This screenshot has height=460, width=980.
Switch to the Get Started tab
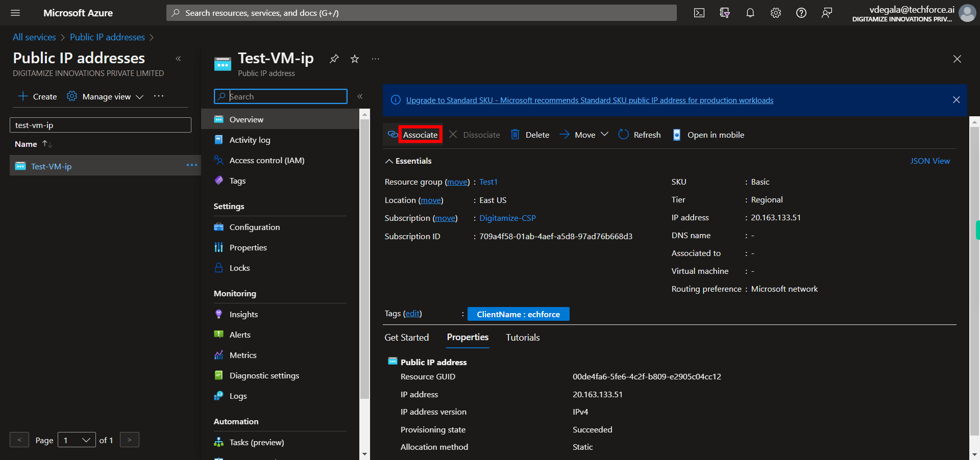tap(407, 337)
